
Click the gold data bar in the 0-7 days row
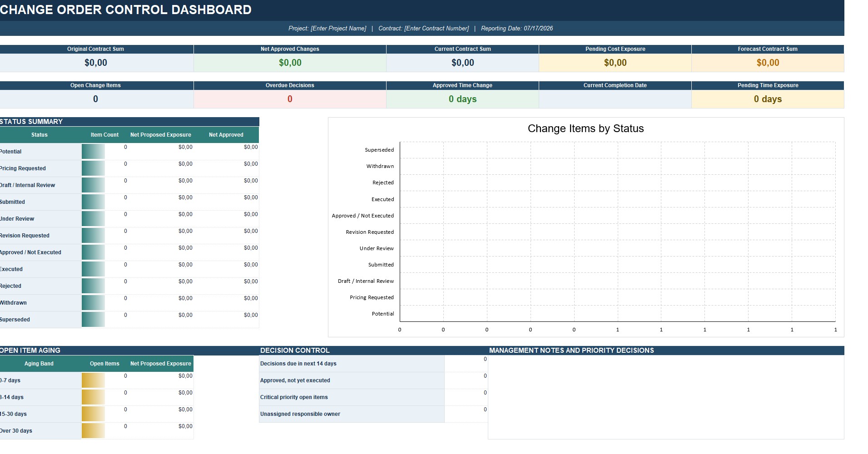(93, 380)
